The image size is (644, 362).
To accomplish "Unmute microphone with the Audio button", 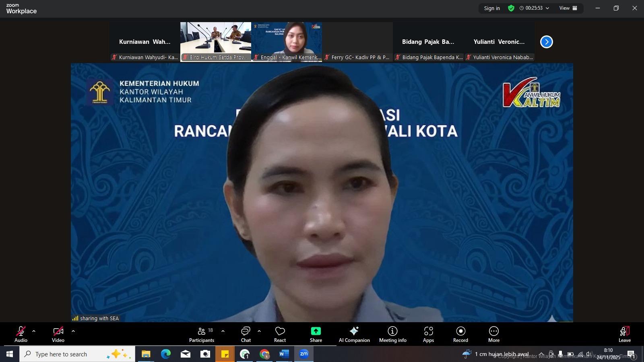I will [x=21, y=334].
